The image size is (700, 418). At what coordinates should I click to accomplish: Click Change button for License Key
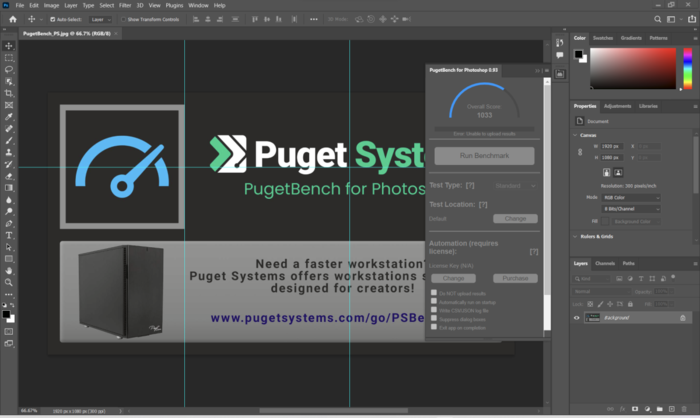click(453, 278)
